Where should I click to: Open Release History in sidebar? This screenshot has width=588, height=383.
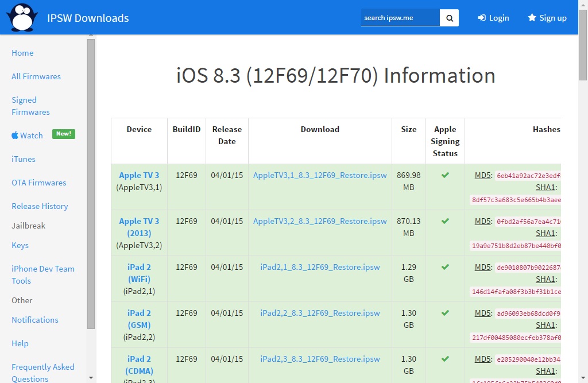40,206
